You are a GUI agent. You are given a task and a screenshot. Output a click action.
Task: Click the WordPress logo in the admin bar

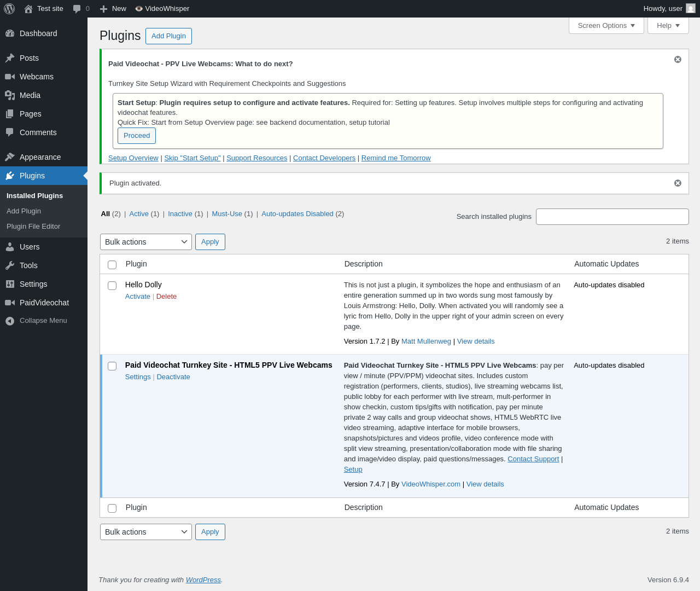click(x=9, y=9)
